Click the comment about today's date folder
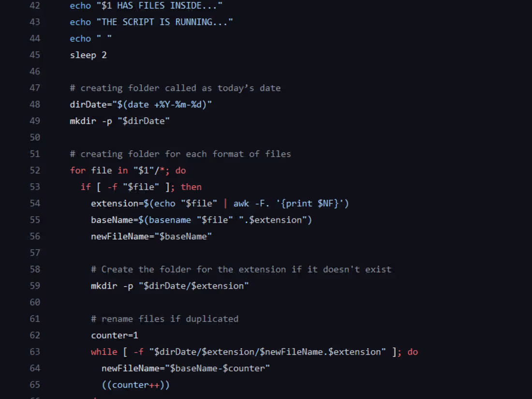Image resolution: width=532 pixels, height=399 pixels. [175, 88]
